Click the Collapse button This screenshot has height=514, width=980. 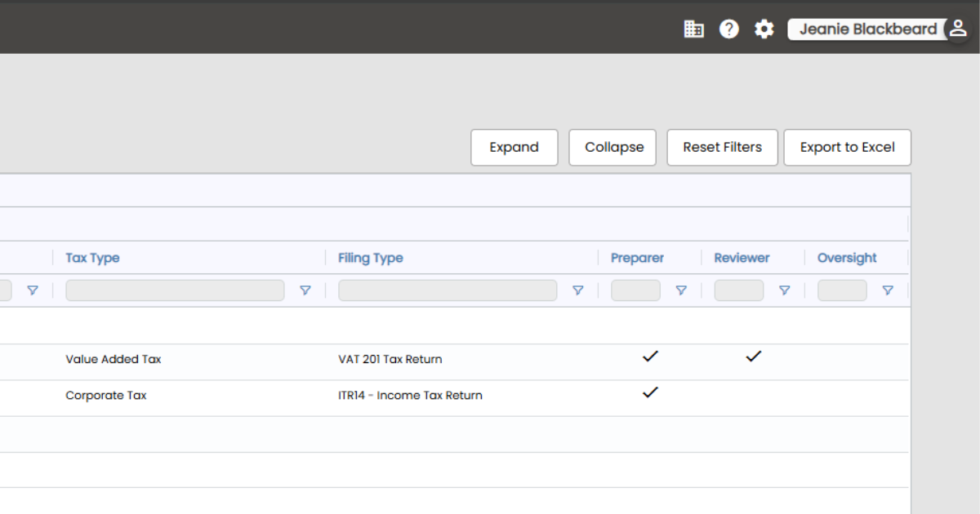614,148
